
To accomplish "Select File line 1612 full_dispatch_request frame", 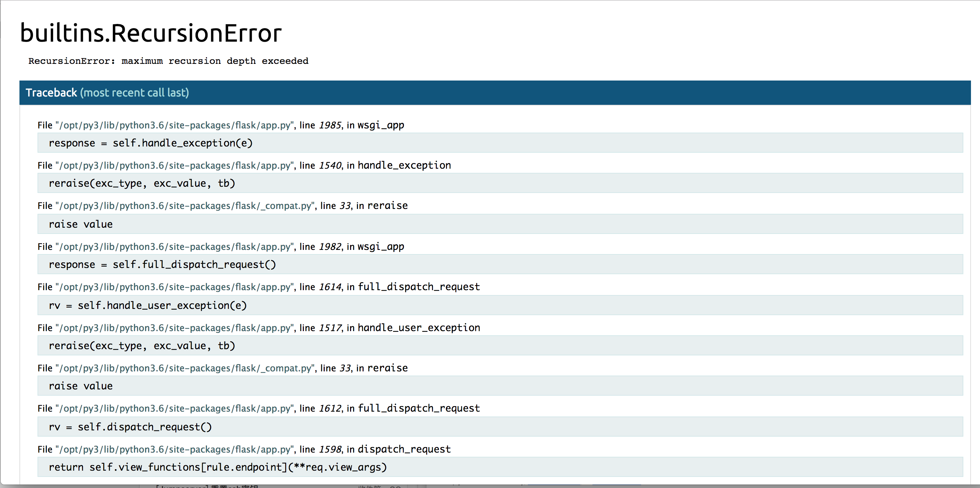I will coord(259,408).
